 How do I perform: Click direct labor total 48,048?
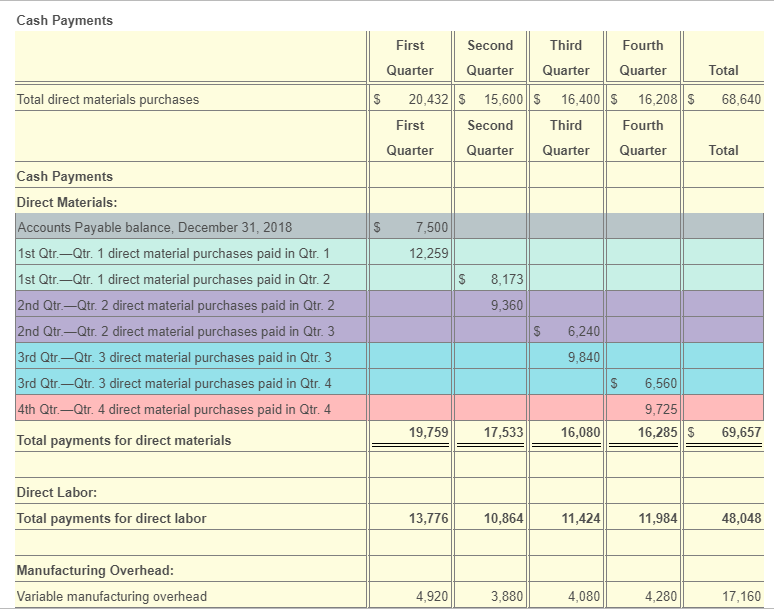click(741, 518)
